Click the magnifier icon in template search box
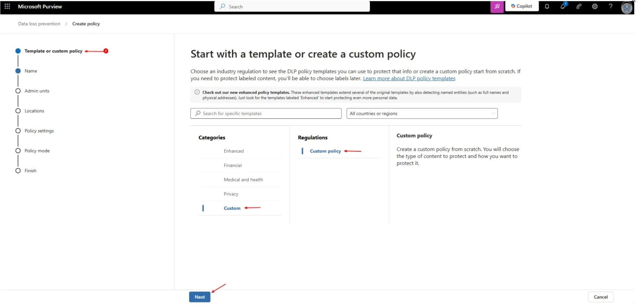 click(198, 113)
